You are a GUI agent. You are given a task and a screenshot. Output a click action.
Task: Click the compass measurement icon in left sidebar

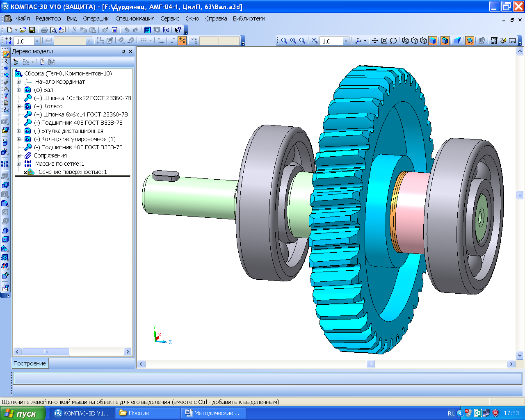(6, 89)
